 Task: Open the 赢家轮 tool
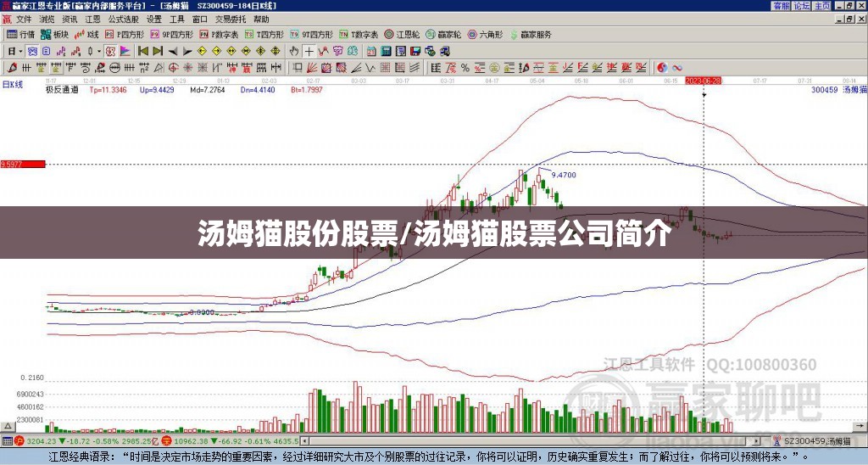pyautogui.click(x=443, y=34)
